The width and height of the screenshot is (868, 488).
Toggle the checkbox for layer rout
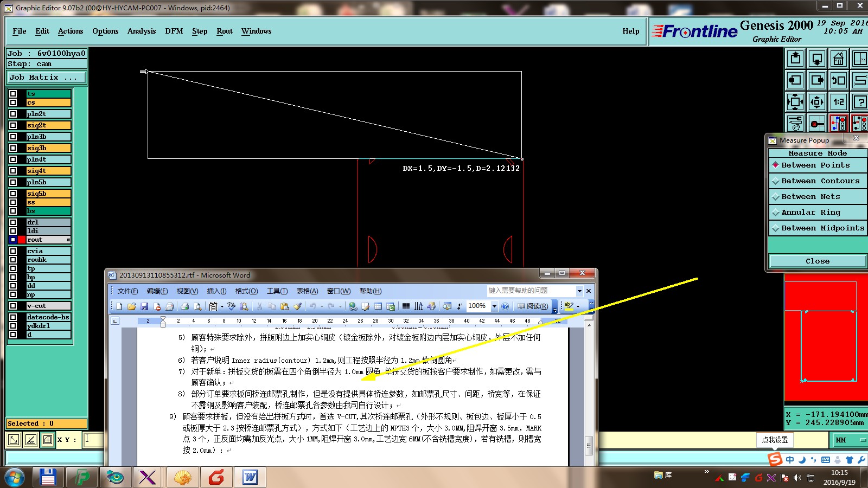tap(13, 240)
